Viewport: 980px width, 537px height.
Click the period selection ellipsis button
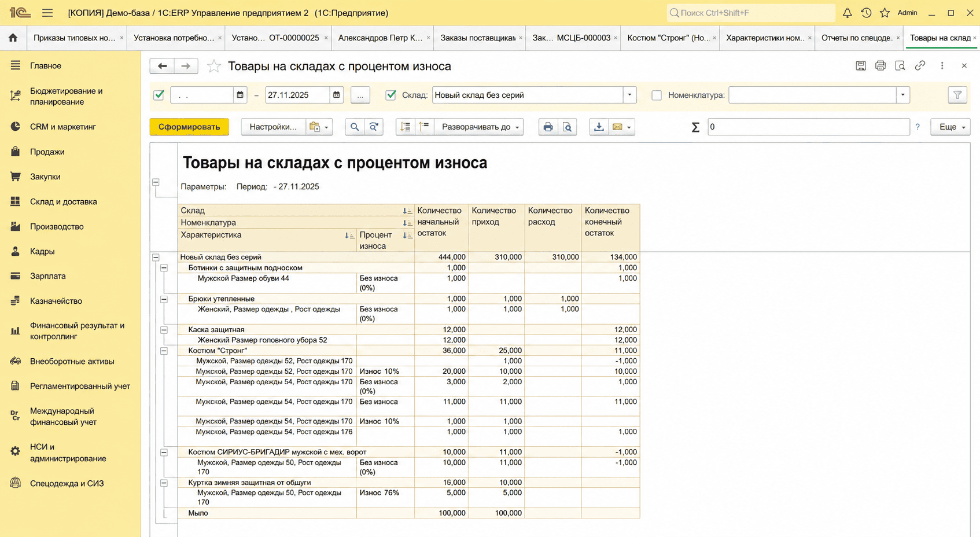[x=360, y=95]
